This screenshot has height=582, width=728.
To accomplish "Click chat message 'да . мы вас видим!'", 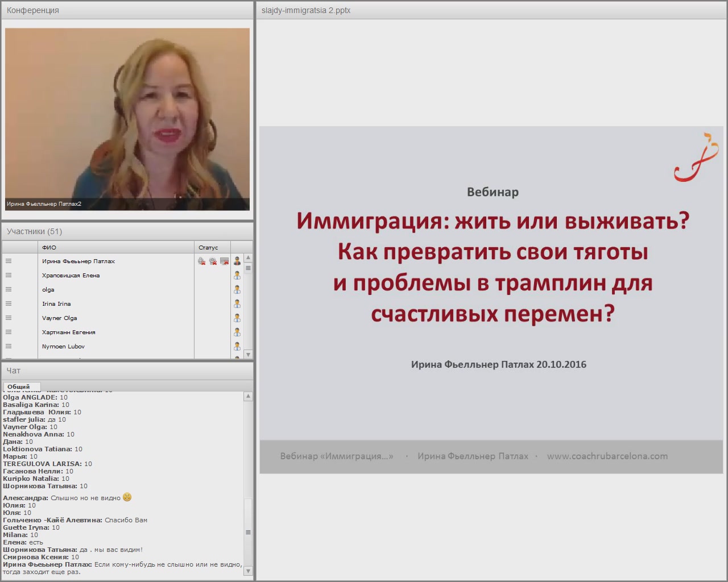I will (x=111, y=550).
